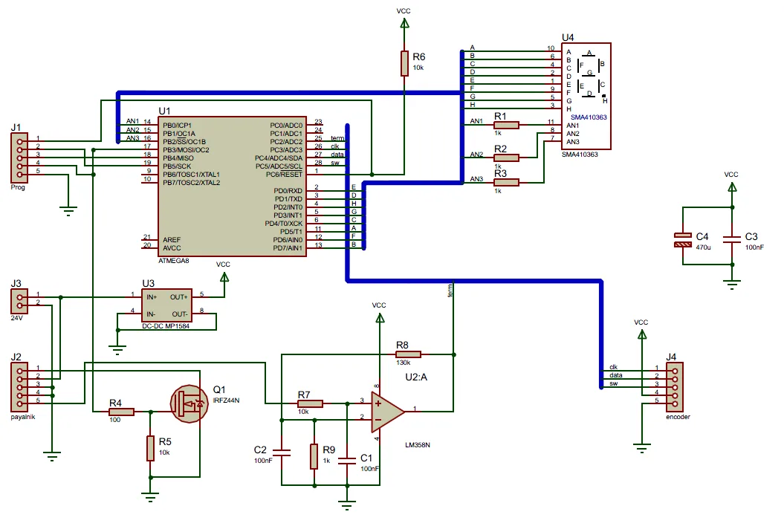Click capacitor C2 100nF symbol
This screenshot has width=784, height=532.
point(282,451)
